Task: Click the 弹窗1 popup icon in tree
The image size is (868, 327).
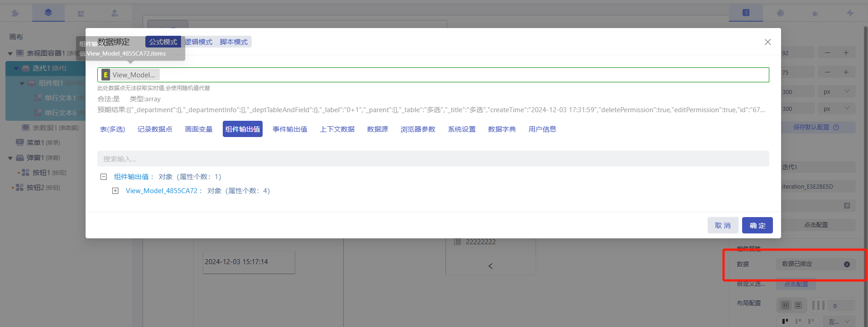Action: click(x=20, y=157)
